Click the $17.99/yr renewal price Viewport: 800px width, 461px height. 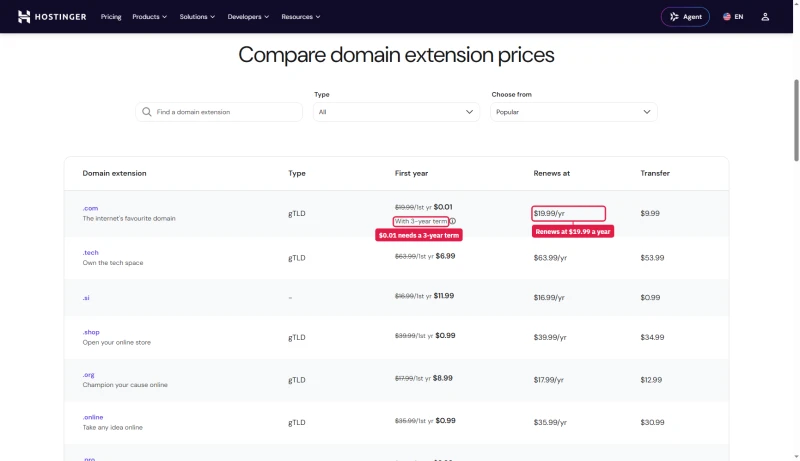[x=548, y=380]
